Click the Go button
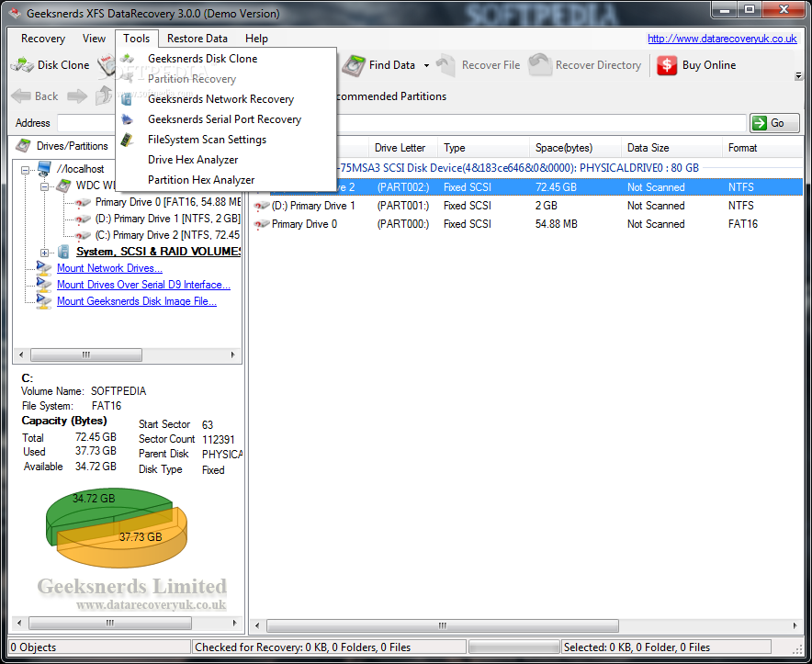This screenshot has height=664, width=812. pyautogui.click(x=774, y=123)
